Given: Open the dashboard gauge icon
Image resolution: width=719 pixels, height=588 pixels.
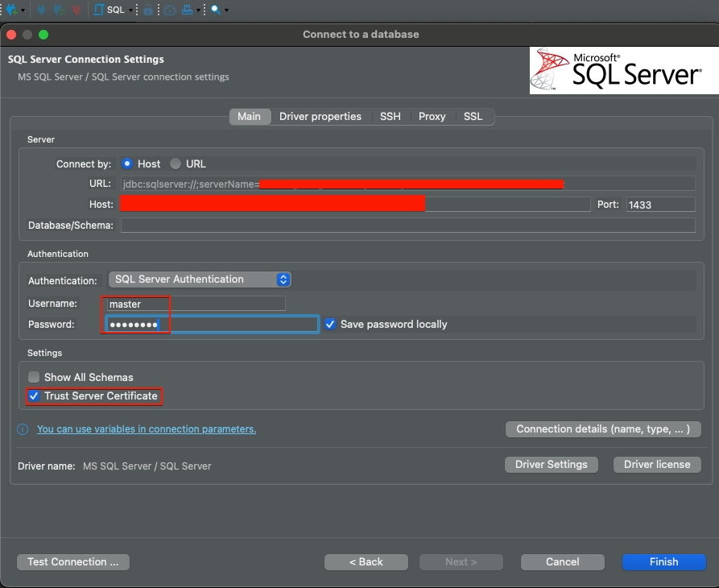Looking at the screenshot, I should pyautogui.click(x=169, y=10).
